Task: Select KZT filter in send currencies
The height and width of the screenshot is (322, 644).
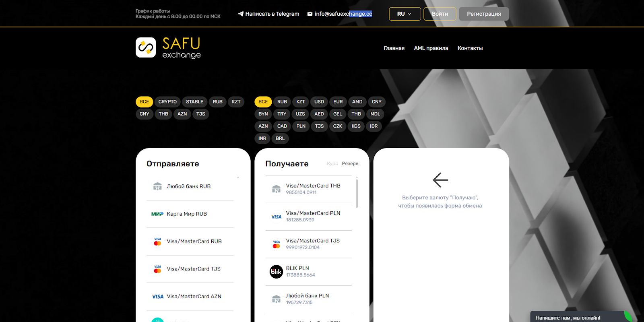Action: (x=236, y=102)
